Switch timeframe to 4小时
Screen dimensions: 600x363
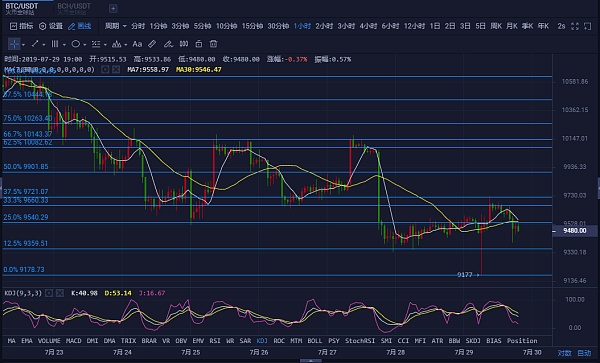pyautogui.click(x=368, y=26)
